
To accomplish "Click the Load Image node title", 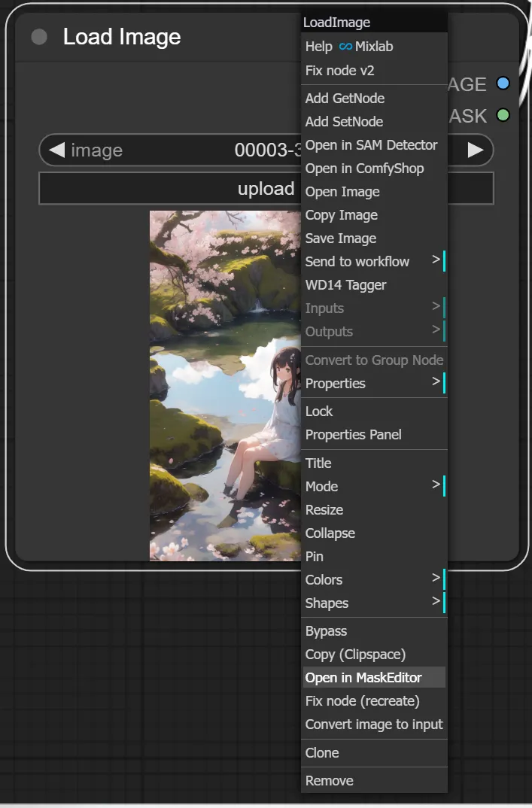I will tap(122, 37).
